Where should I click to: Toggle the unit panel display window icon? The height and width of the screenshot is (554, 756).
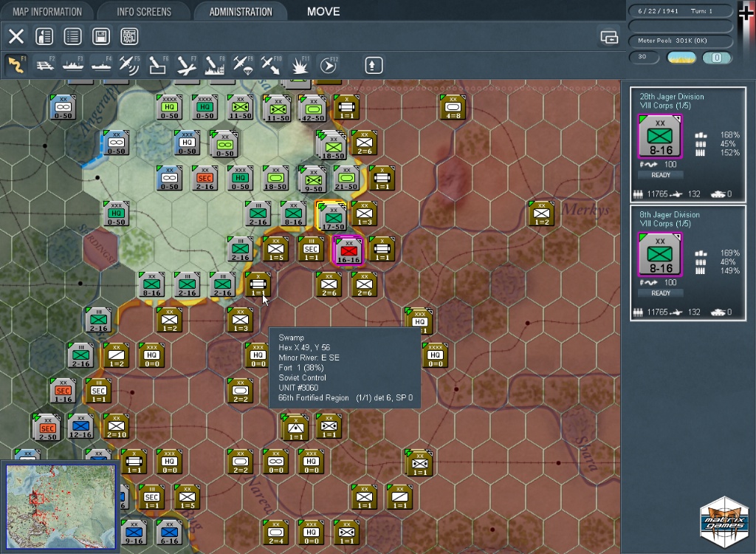point(609,38)
